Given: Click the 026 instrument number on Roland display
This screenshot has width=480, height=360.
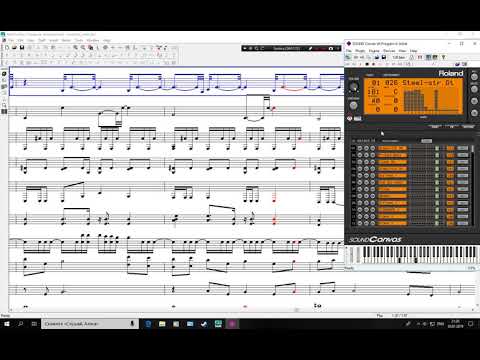Looking at the screenshot, I should point(391,83).
